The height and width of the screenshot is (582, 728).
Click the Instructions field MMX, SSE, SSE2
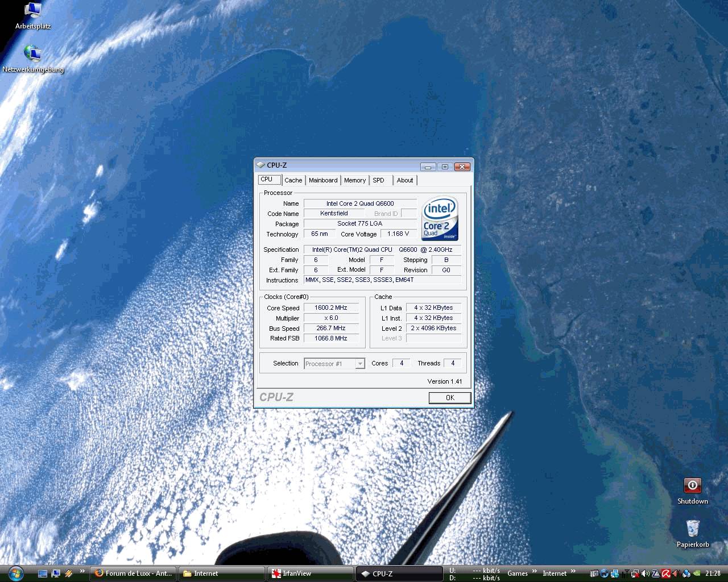pyautogui.click(x=382, y=280)
